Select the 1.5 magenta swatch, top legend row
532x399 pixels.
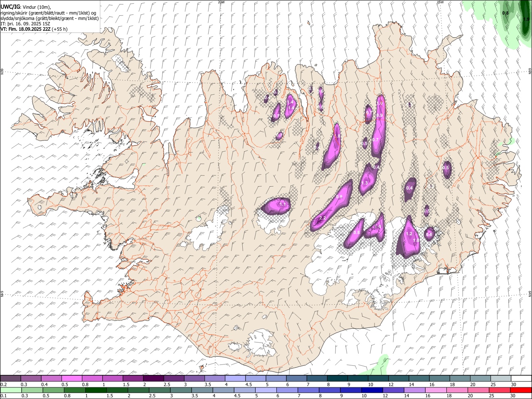(x=133, y=379)
